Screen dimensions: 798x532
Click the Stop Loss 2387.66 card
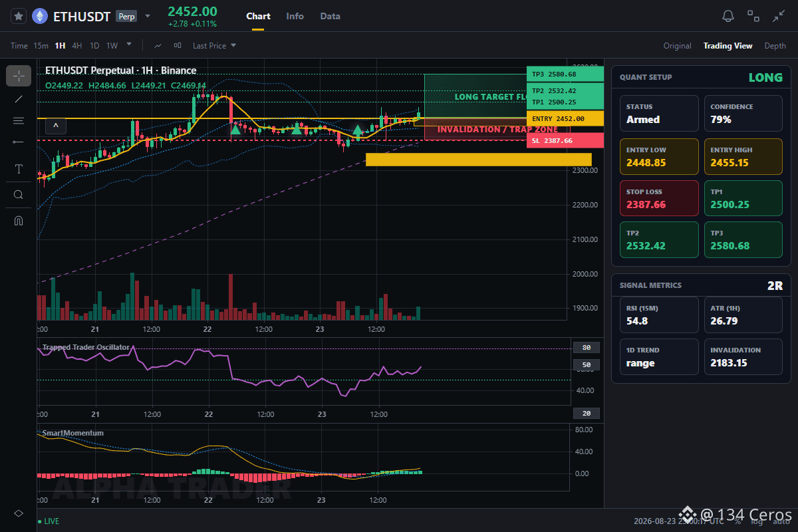(x=659, y=198)
